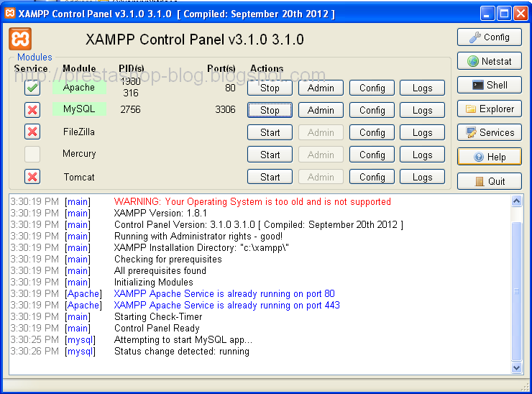Open Netstat via the globe icon
This screenshot has width=532, height=394.
click(490, 61)
